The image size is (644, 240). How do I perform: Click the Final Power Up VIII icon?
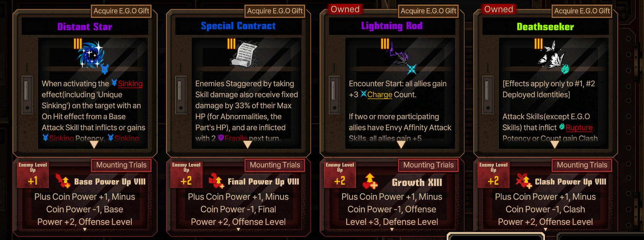[x=216, y=181]
